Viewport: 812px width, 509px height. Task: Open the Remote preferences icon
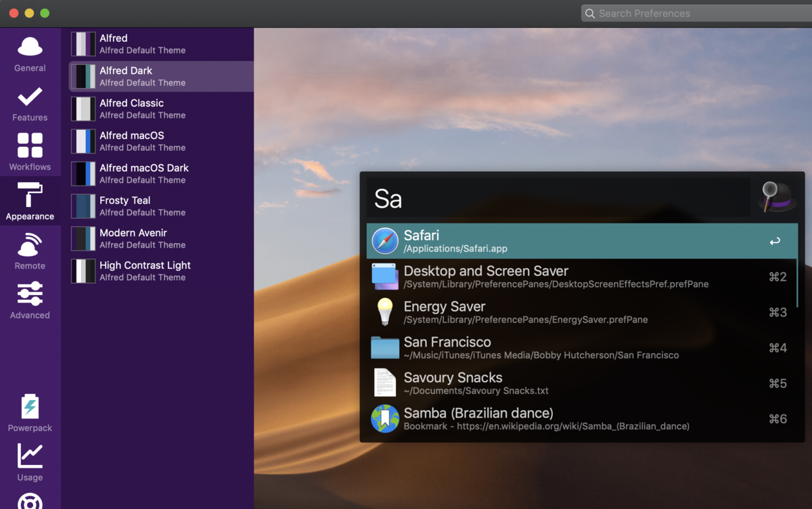click(30, 244)
